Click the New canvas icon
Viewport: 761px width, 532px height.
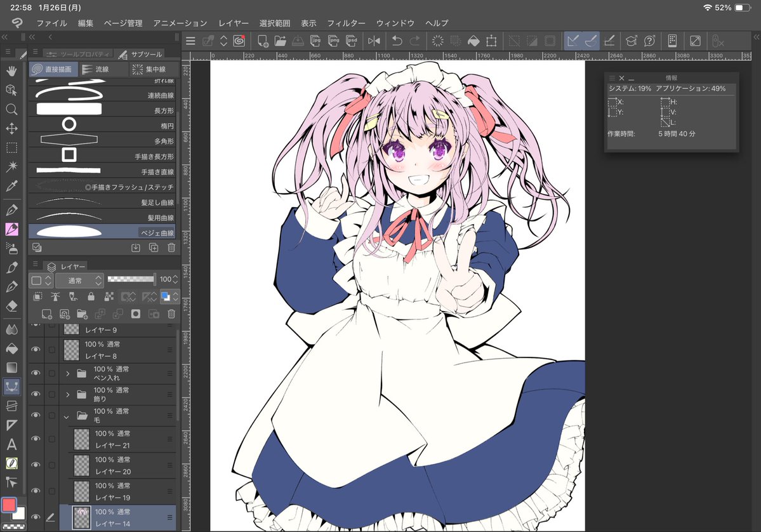[263, 41]
